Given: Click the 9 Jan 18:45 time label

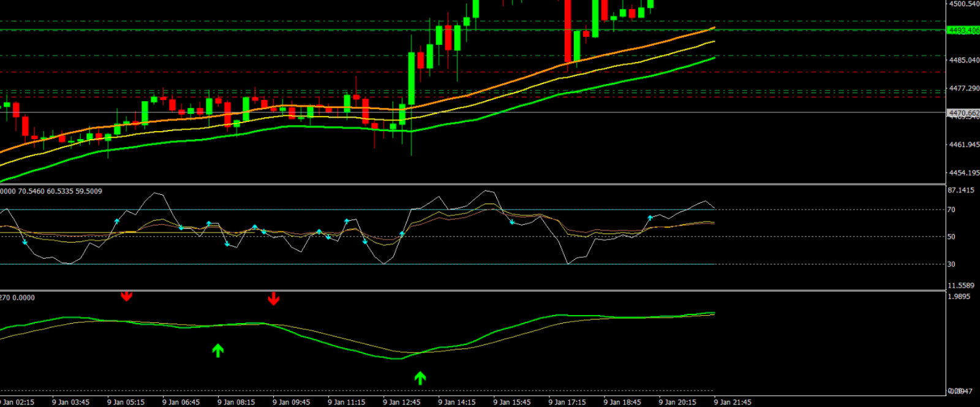Looking at the screenshot, I should [x=622, y=403].
